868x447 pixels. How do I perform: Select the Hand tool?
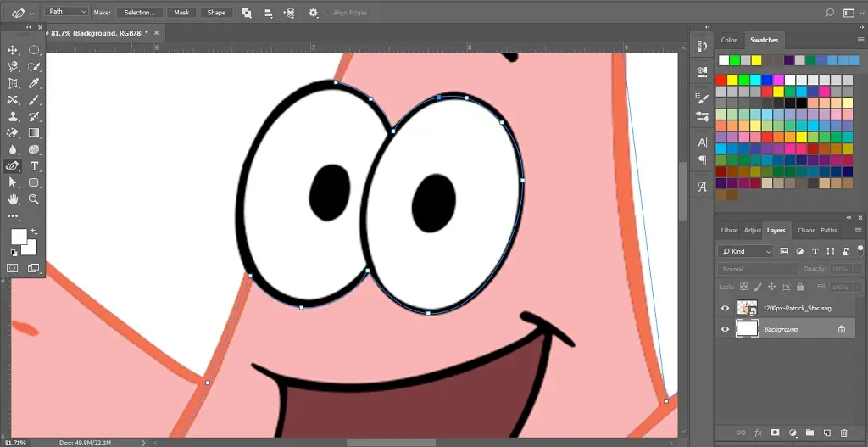coord(13,199)
